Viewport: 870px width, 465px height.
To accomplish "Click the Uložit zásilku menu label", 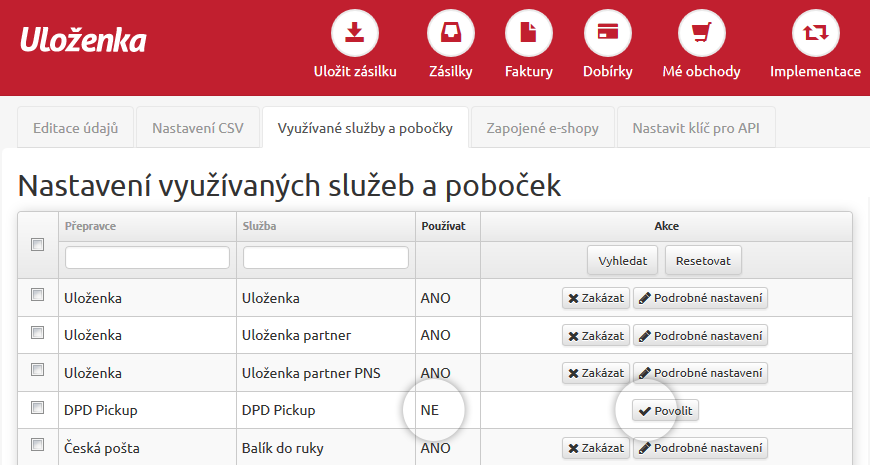I will point(355,72).
